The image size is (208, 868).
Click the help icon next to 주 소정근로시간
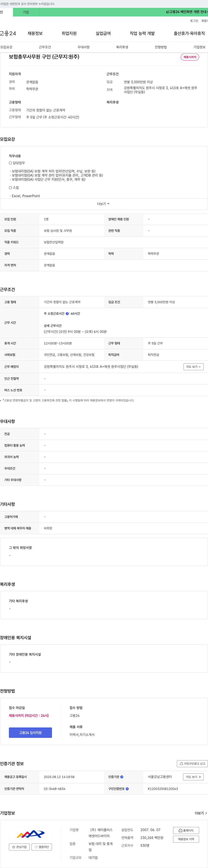click(x=67, y=314)
